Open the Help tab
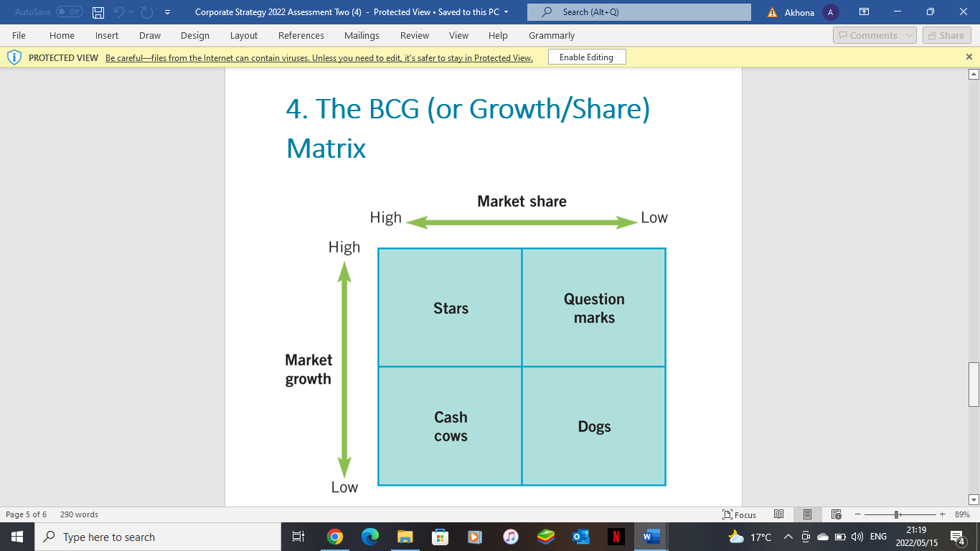980x551 pixels. tap(498, 35)
